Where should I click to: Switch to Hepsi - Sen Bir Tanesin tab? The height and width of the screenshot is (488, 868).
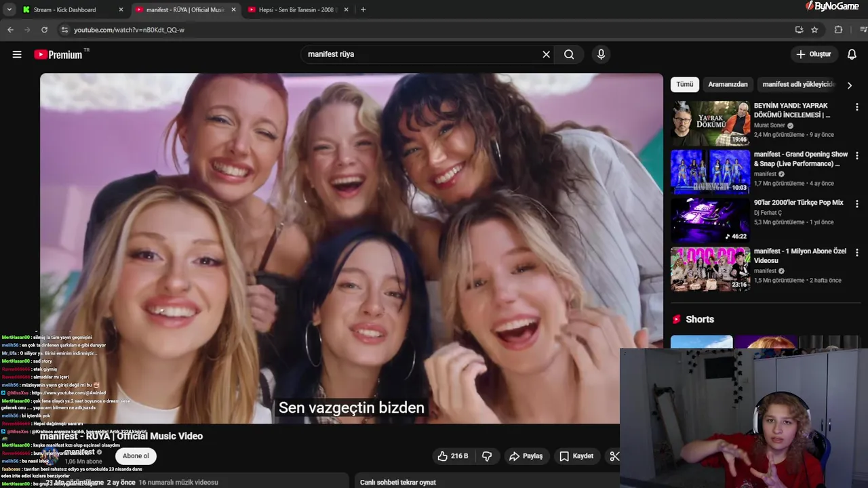point(296,9)
